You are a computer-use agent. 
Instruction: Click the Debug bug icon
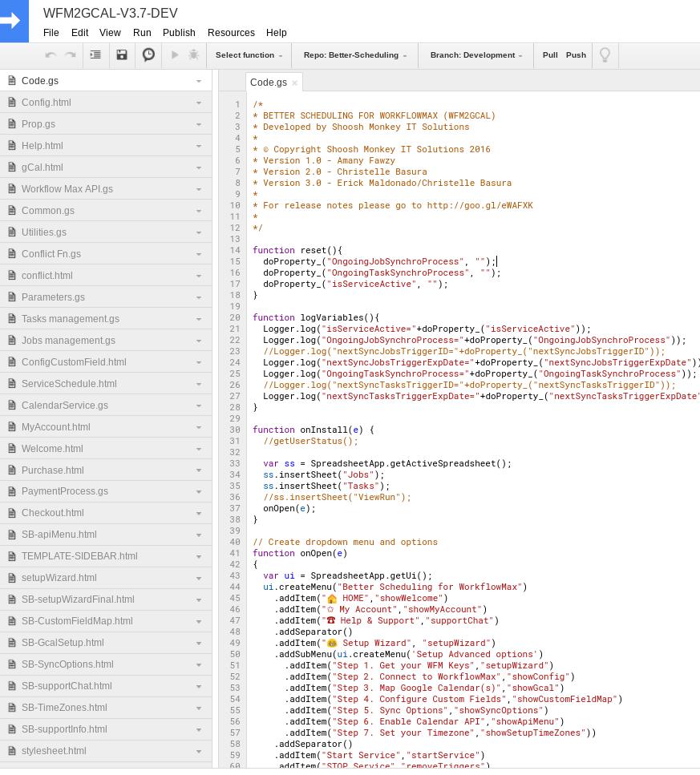point(193,55)
